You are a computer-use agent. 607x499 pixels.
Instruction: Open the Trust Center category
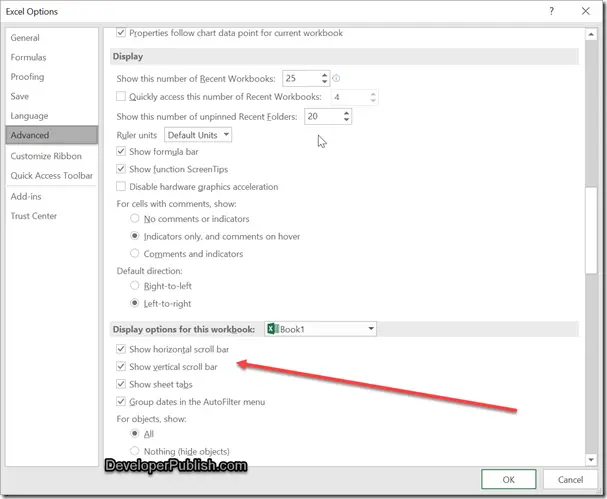[51, 216]
